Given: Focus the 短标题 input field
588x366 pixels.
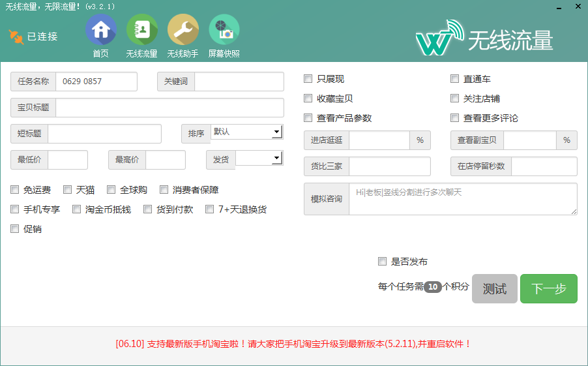Looking at the screenshot, I should coord(104,134).
